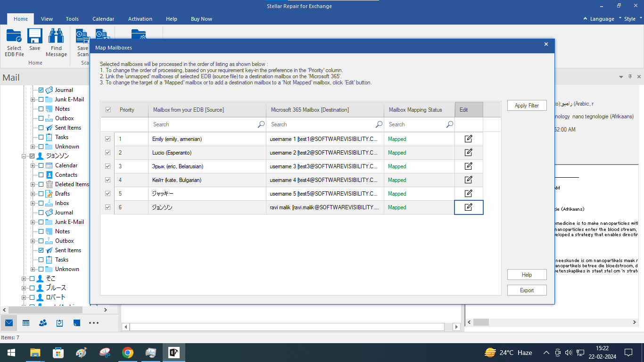Image resolution: width=644 pixels, height=362 pixels.
Task: Switch to Contacts view in the bottom navigation bar
Action: click(43, 323)
